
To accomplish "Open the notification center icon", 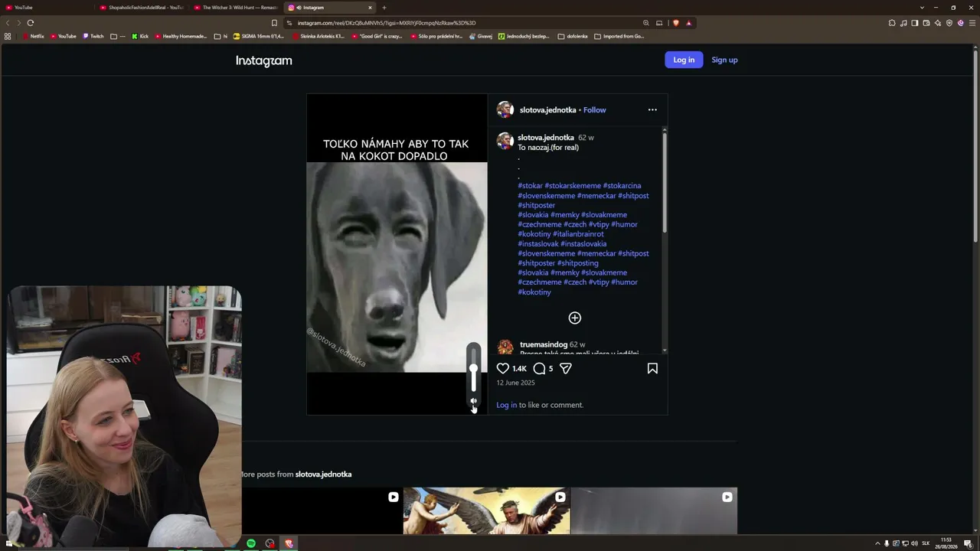I will click(968, 543).
